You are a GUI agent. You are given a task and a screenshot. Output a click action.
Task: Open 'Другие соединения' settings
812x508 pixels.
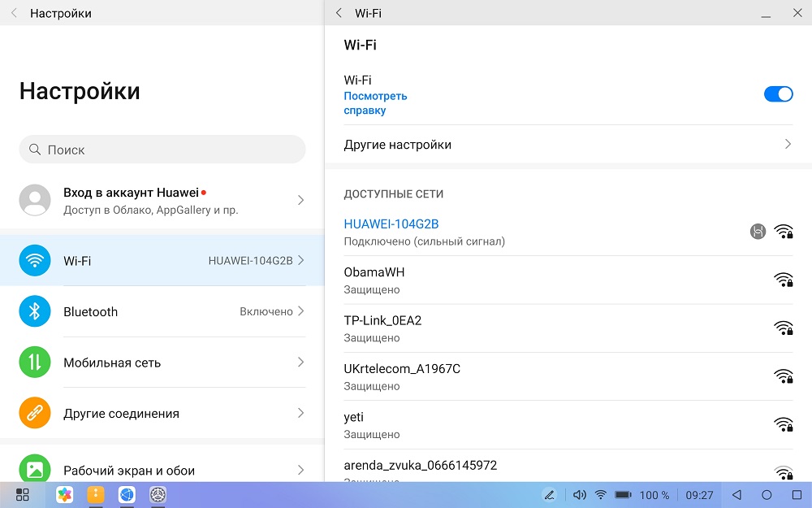click(x=162, y=413)
